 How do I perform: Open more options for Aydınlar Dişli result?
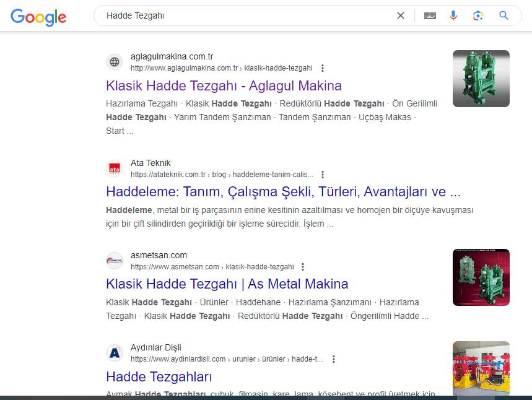334,359
